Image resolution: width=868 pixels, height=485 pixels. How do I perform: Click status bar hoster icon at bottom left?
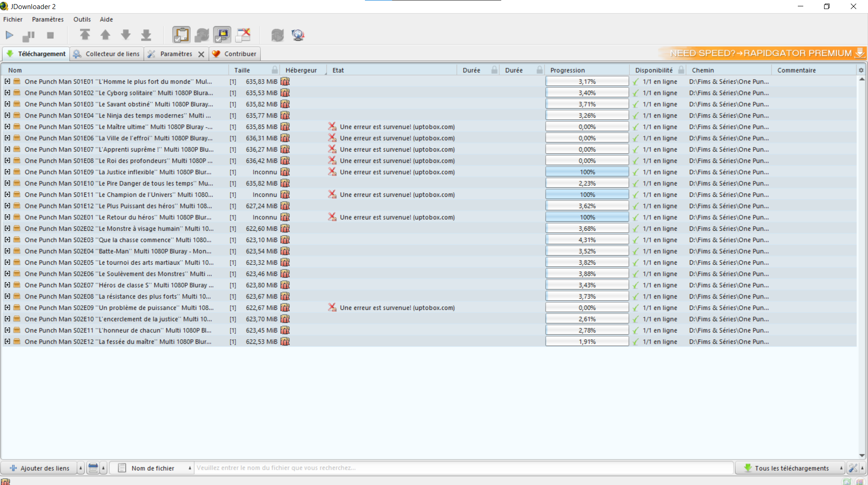[5, 481]
